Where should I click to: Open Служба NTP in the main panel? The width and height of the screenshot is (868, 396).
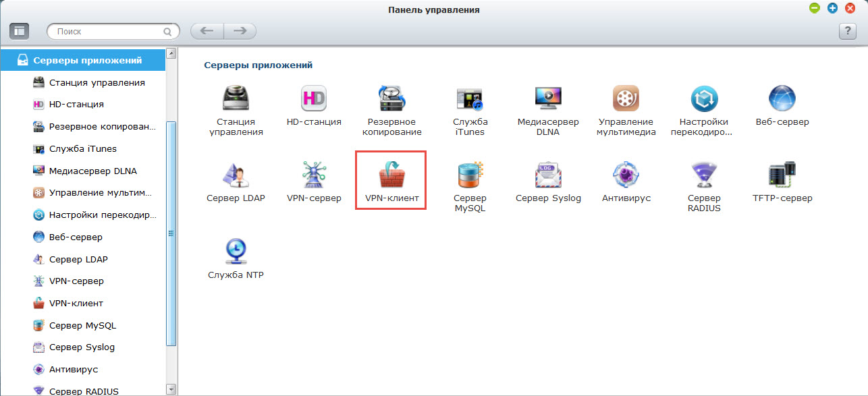pos(236,259)
